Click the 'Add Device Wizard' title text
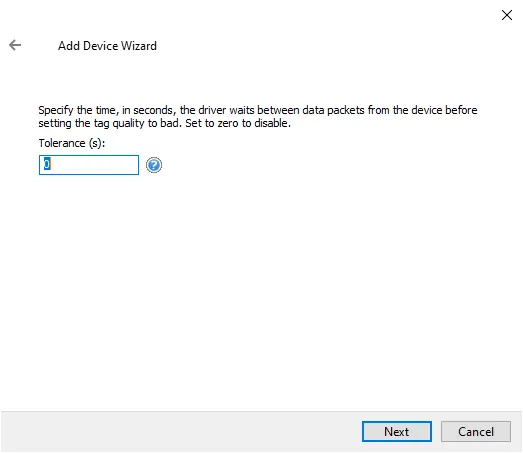This screenshot has width=523, height=453. coord(107,46)
